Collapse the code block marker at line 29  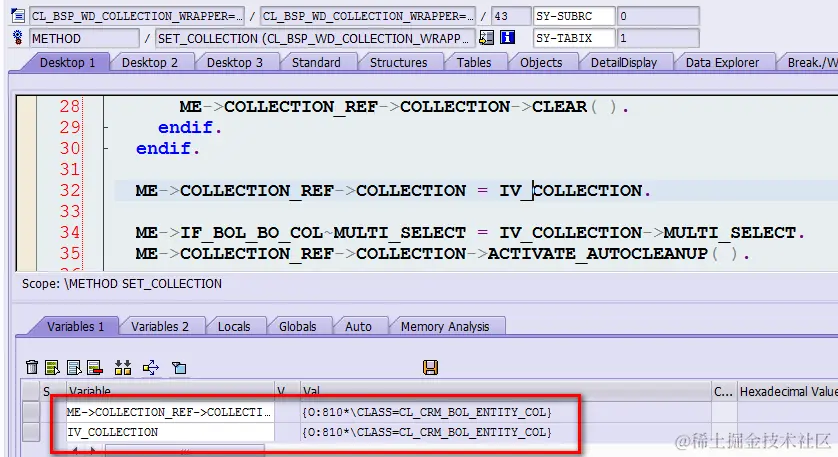(106, 128)
